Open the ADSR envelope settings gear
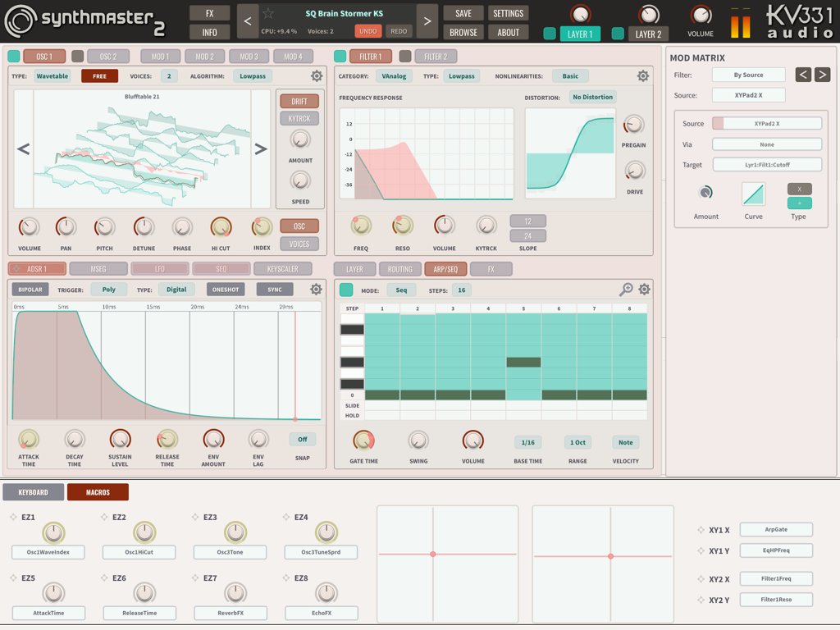 click(317, 289)
